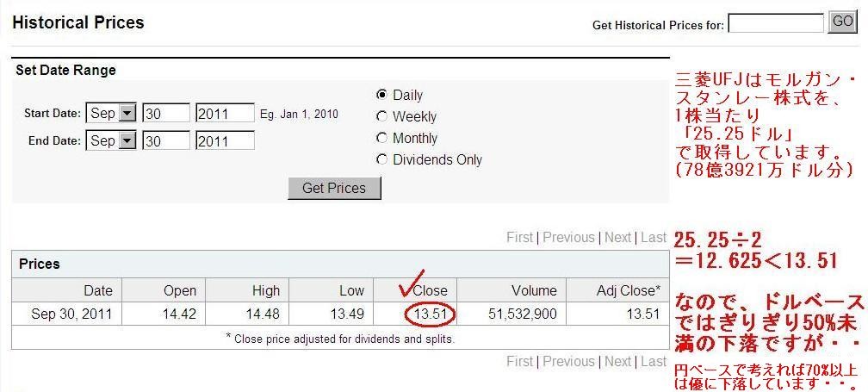Image resolution: width=868 pixels, height=392 pixels.
Task: Click the Last link above Prices table
Action: pyautogui.click(x=654, y=238)
